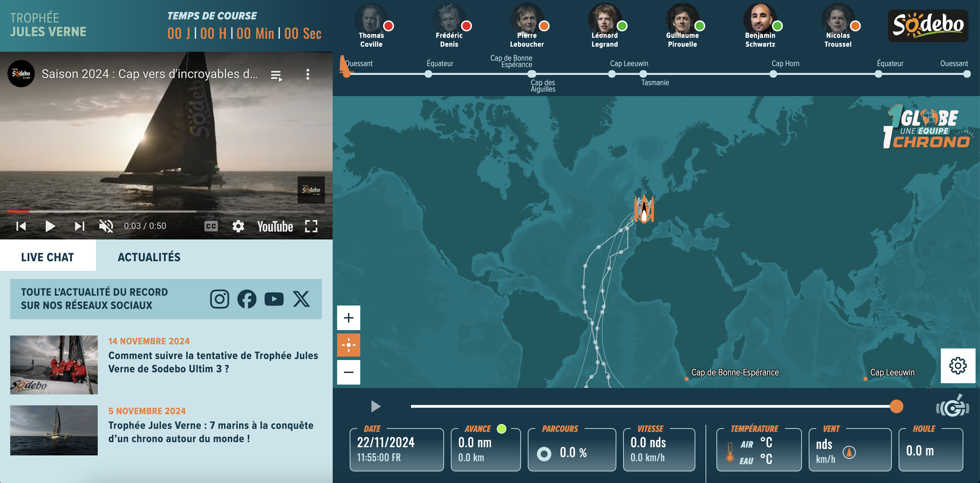Toggle closed captions on video
The height and width of the screenshot is (483, 980).
tap(211, 227)
